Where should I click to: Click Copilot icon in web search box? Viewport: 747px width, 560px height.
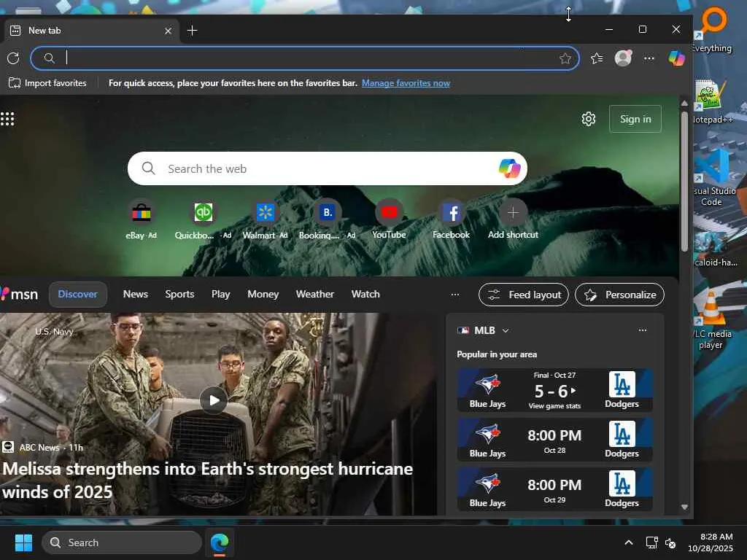509,168
